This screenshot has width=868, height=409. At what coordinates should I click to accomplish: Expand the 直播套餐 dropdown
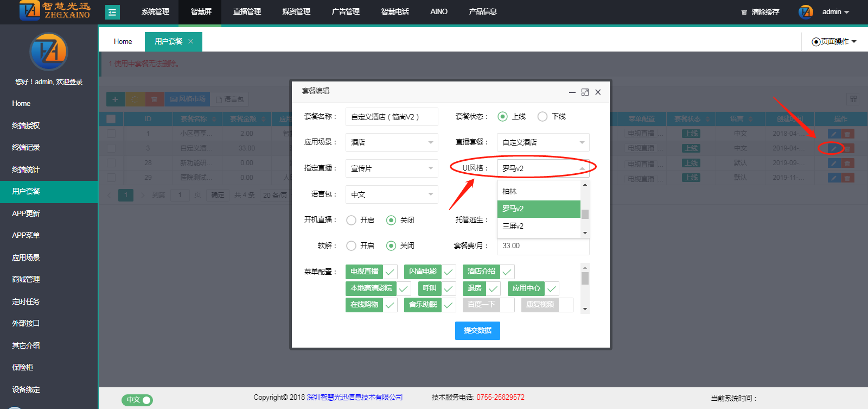coord(542,142)
